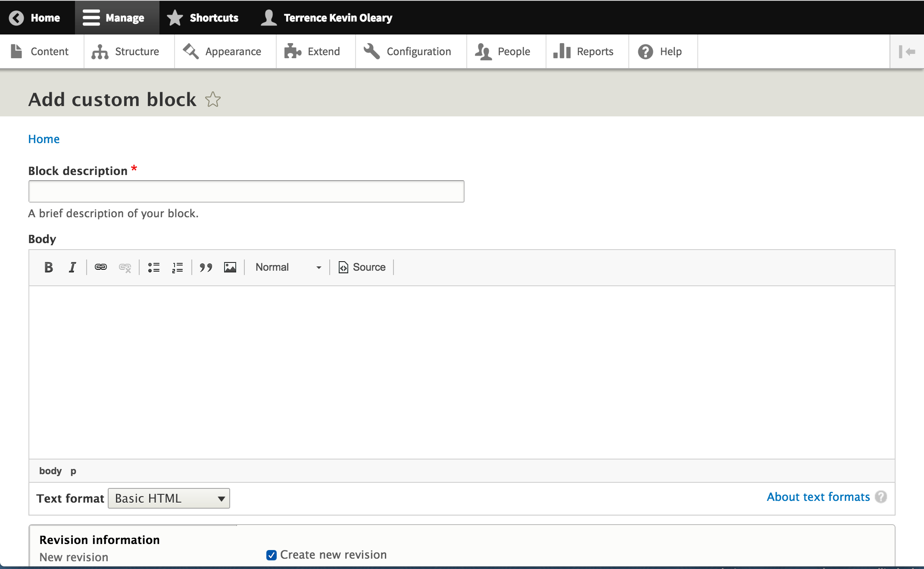This screenshot has width=924, height=569.
Task: Insert a bulleted list
Action: tap(154, 267)
